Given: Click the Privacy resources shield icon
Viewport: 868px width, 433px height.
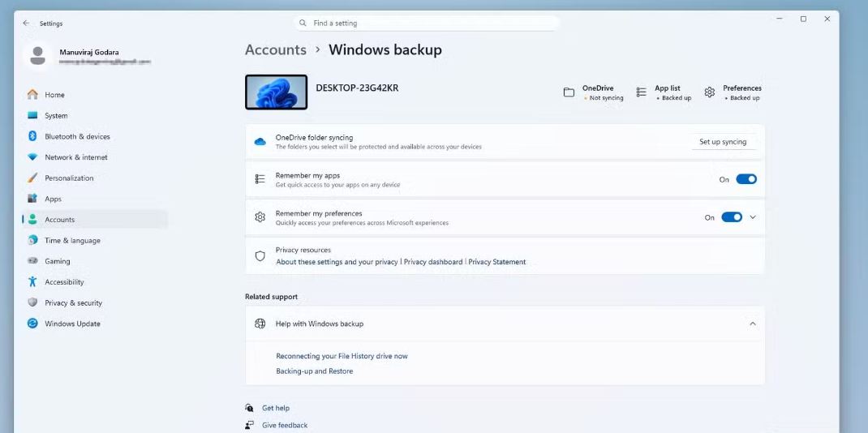Looking at the screenshot, I should pos(260,256).
